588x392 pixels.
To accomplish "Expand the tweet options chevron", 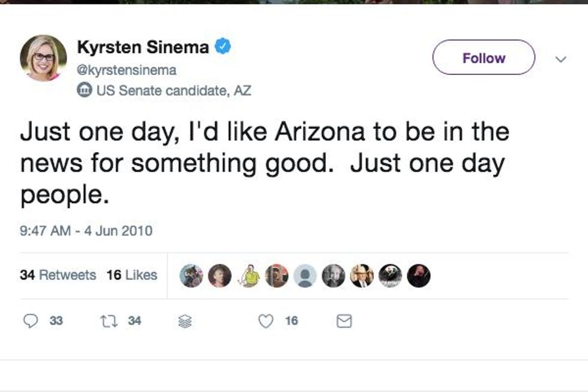I will tap(561, 59).
